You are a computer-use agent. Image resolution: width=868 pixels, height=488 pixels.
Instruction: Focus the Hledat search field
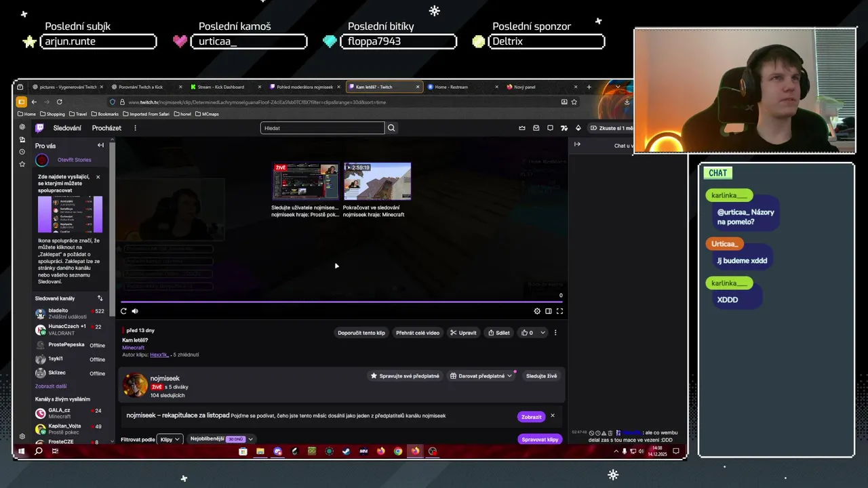click(322, 127)
